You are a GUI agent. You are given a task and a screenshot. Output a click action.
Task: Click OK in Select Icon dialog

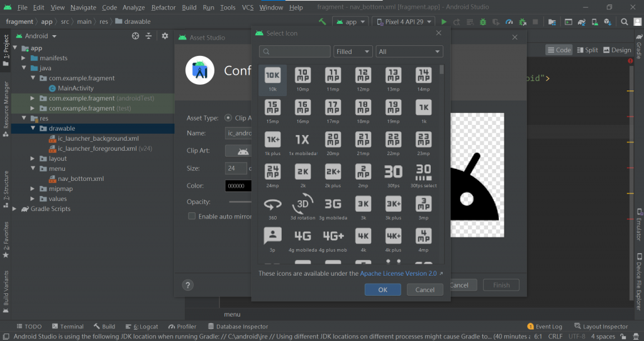click(383, 290)
